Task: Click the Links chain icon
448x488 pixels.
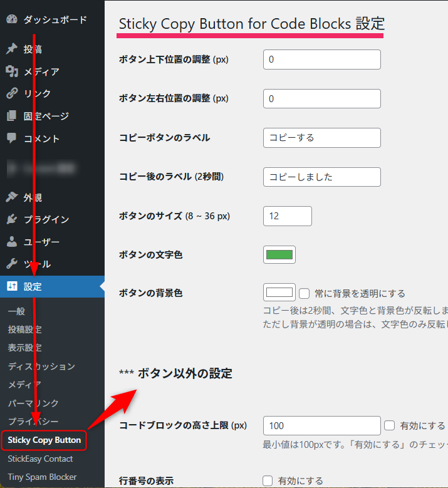Action: [12, 93]
